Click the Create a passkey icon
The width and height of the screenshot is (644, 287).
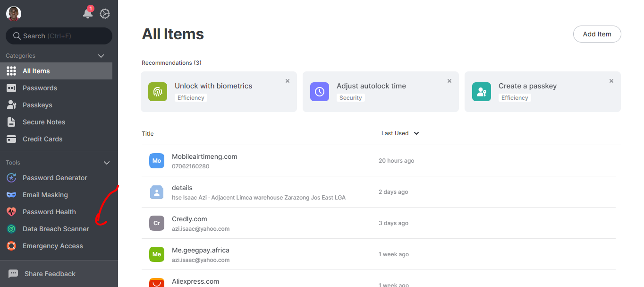[x=482, y=92]
